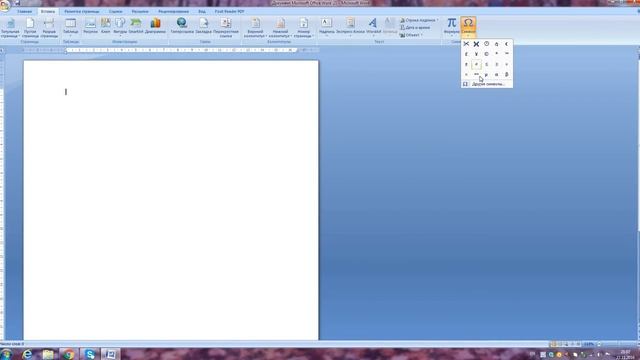
Task: Launch Internet Explorer from the taskbar
Action: point(27,354)
